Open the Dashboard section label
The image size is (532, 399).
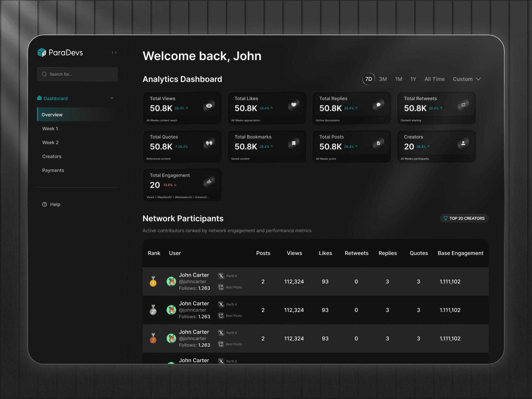(55, 98)
